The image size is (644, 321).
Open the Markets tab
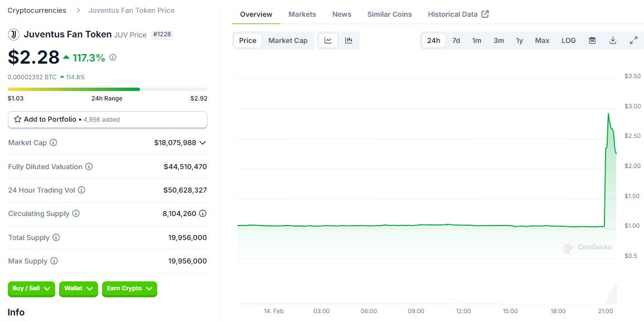302,14
